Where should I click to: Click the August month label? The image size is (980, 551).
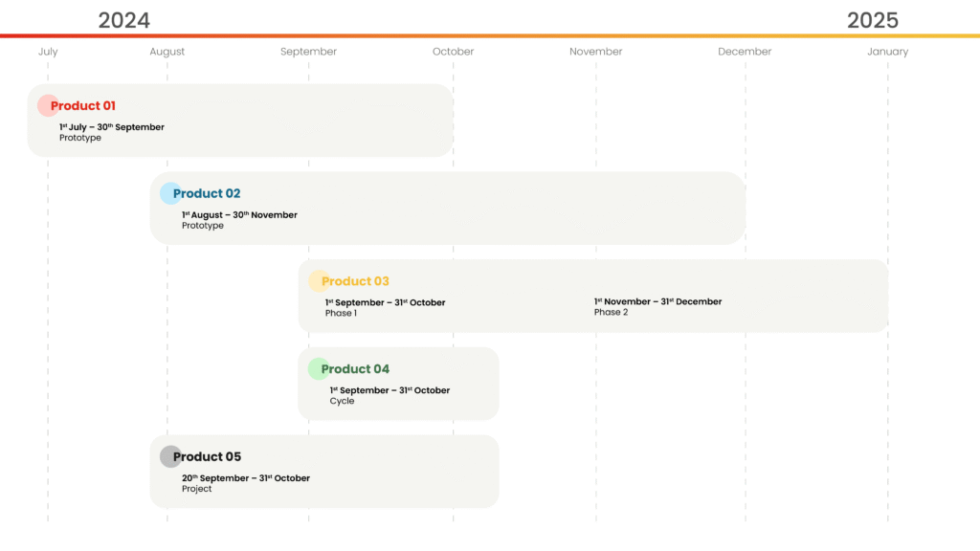click(x=167, y=52)
